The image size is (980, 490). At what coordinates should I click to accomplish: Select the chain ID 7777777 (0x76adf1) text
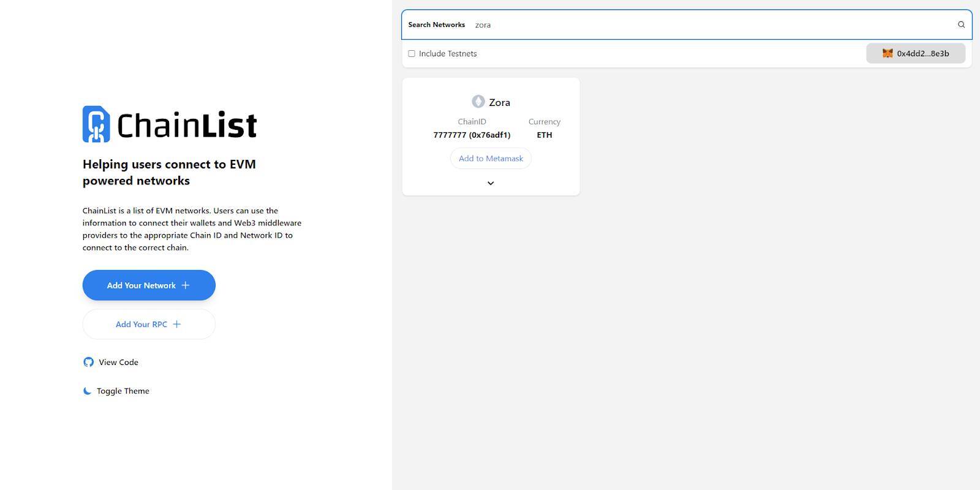[472, 135]
